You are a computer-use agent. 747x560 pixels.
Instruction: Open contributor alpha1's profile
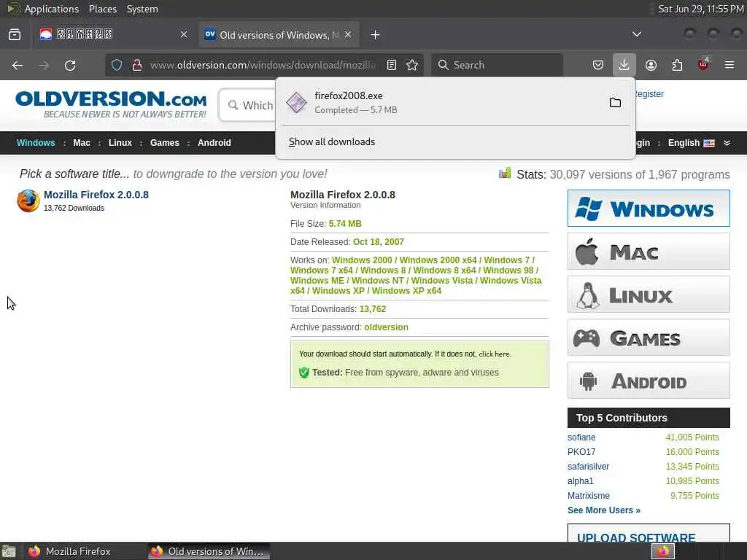click(580, 481)
